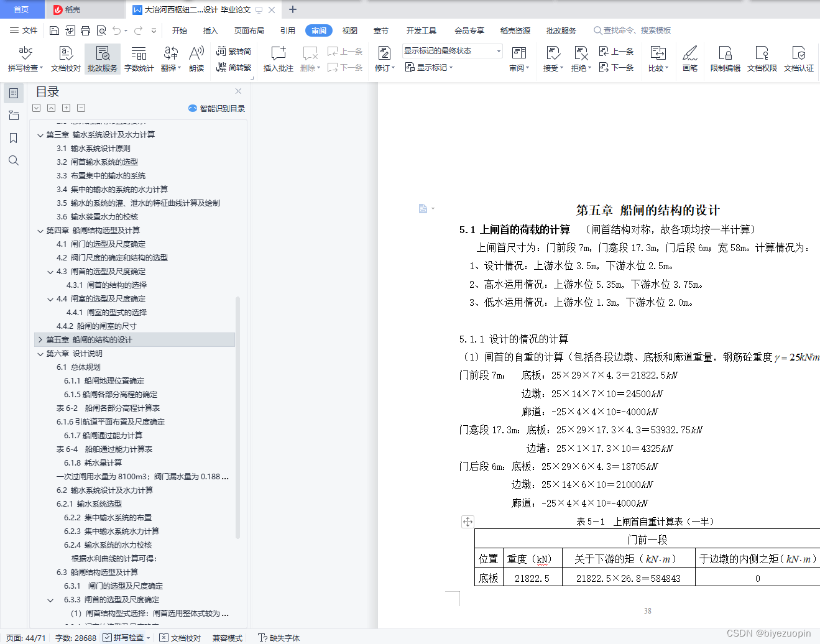Viewport: 820px width, 644px height.
Task: Open the 显示标记 dropdown
Action: [x=429, y=67]
